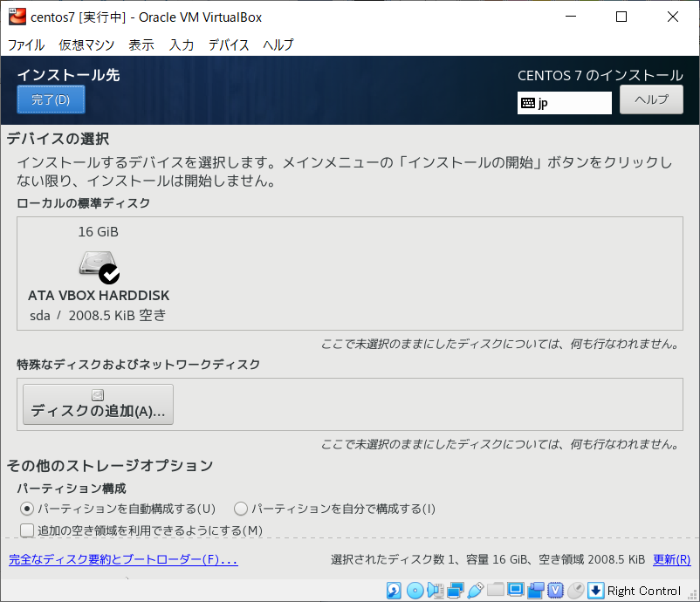The height and width of the screenshot is (602, 700).
Task: Click the 16 GiB disk size label
Action: point(99,232)
